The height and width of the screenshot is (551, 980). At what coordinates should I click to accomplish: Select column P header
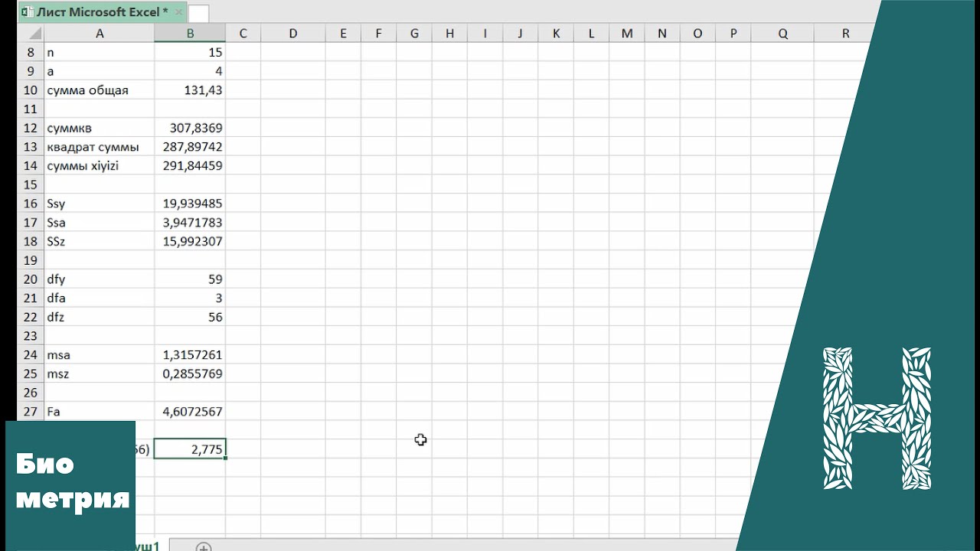[x=733, y=34]
